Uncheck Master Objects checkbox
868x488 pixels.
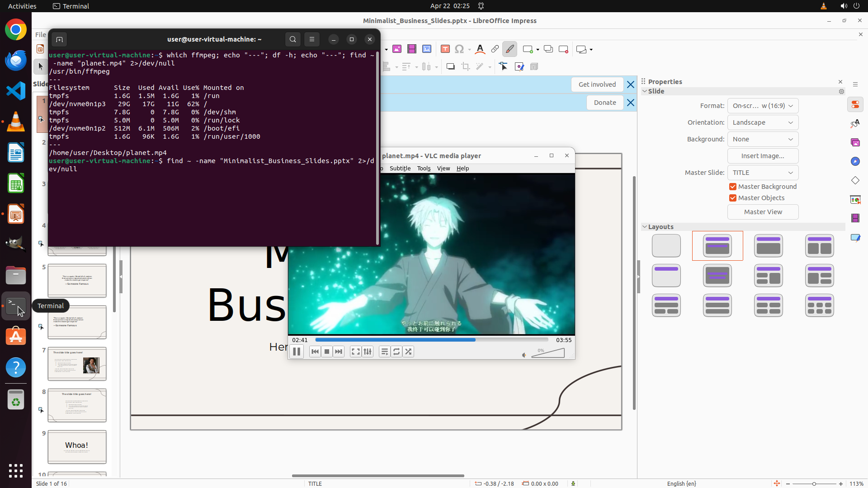point(733,198)
